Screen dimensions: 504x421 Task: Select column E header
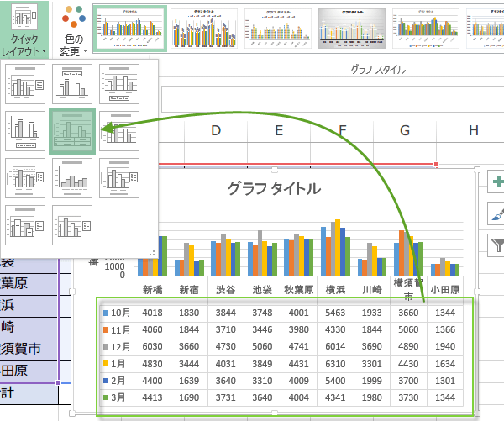point(279,130)
